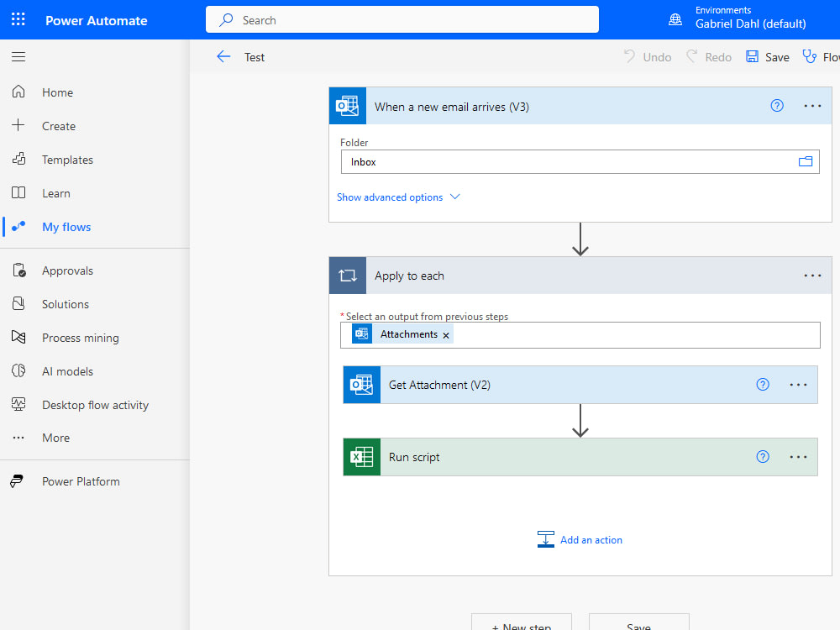The width and height of the screenshot is (840, 630).
Task: Click the Excel icon on Run script
Action: pos(361,456)
